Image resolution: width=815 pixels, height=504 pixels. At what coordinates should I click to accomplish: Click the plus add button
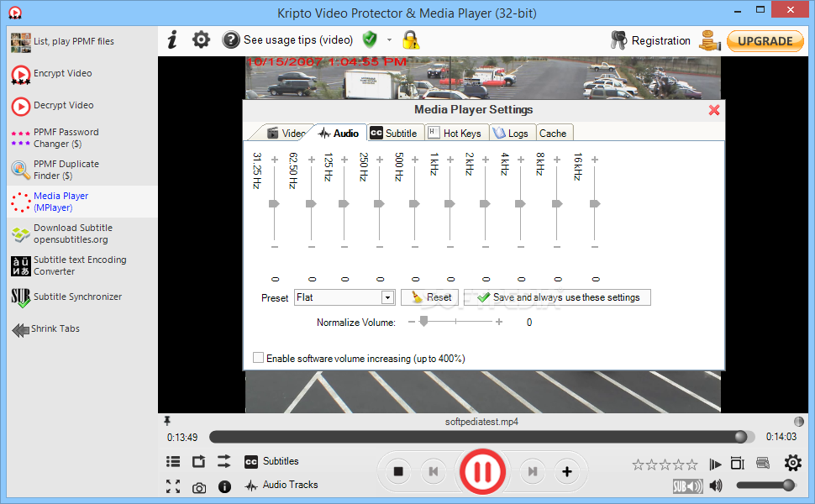click(567, 471)
